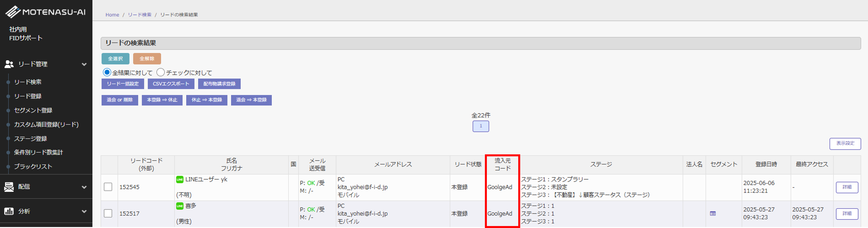The width and height of the screenshot is (868, 228).
Task: Expand the 分析 sidebar menu chevron
Action: click(84, 211)
